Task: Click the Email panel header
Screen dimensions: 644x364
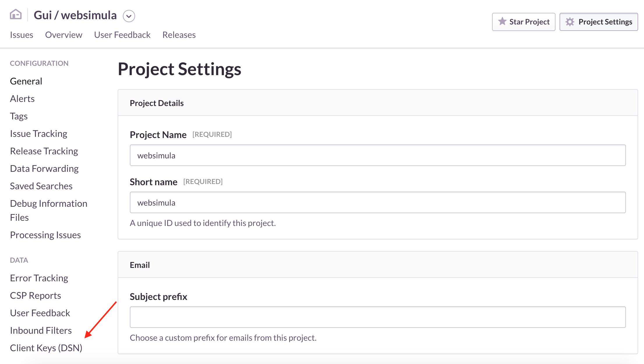Action: (x=378, y=265)
